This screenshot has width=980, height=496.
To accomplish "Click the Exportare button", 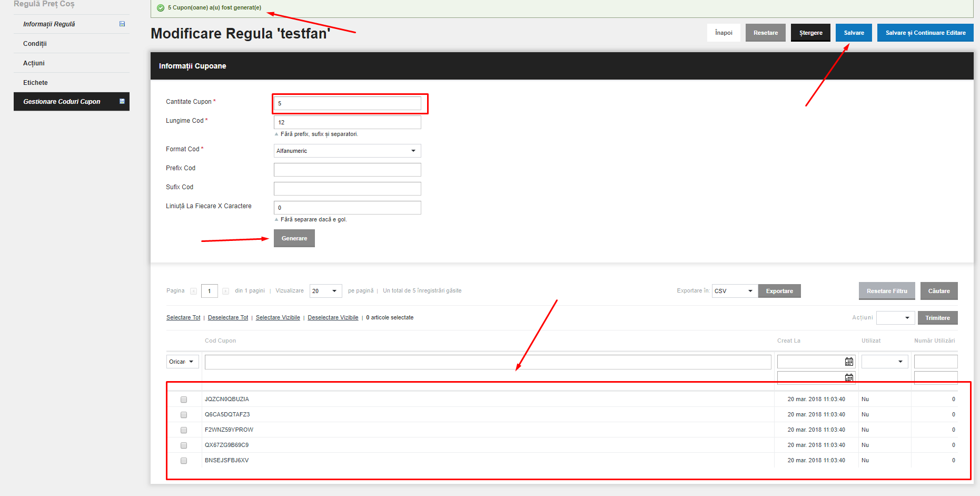I will 779,291.
